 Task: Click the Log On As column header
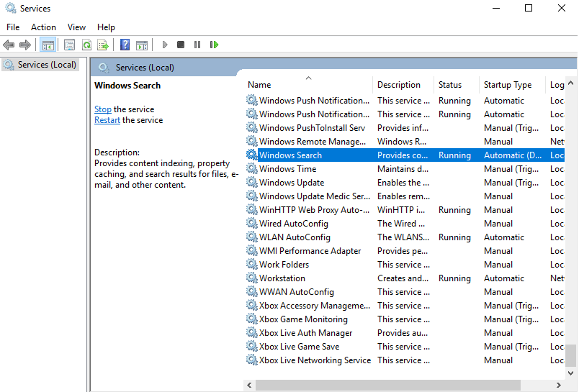[x=555, y=84]
